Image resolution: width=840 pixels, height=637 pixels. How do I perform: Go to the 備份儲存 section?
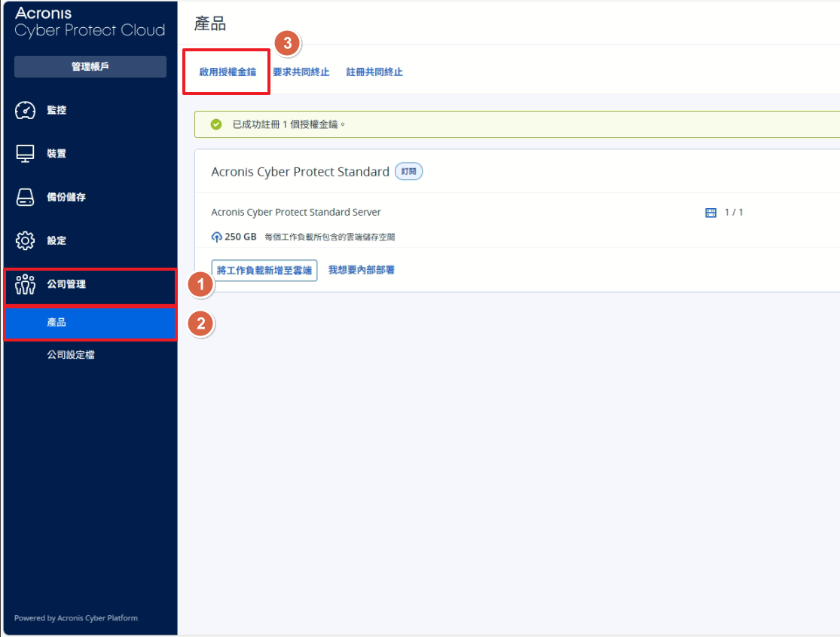(x=90, y=197)
